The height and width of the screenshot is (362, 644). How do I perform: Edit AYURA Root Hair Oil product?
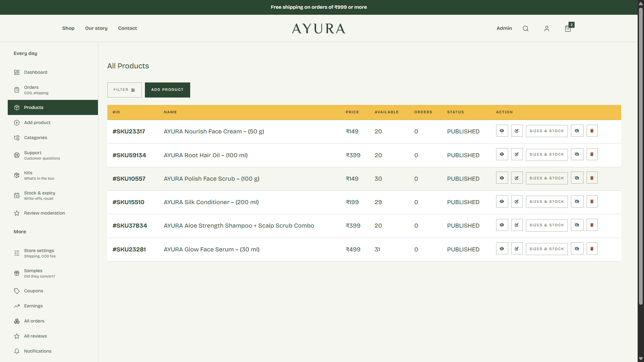tap(517, 155)
